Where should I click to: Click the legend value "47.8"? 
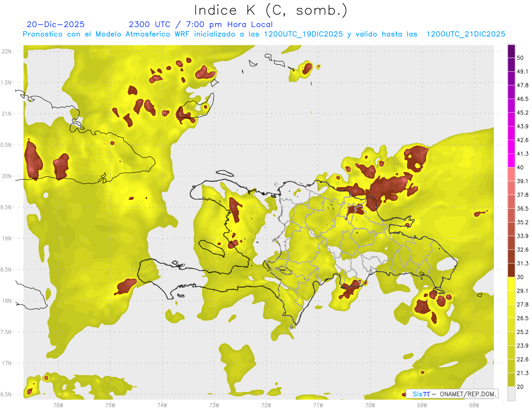coord(523,86)
